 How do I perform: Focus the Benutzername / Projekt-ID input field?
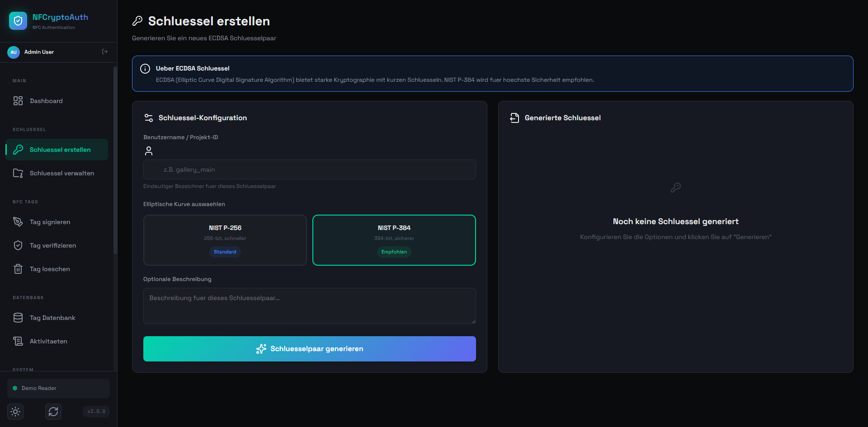pos(309,169)
